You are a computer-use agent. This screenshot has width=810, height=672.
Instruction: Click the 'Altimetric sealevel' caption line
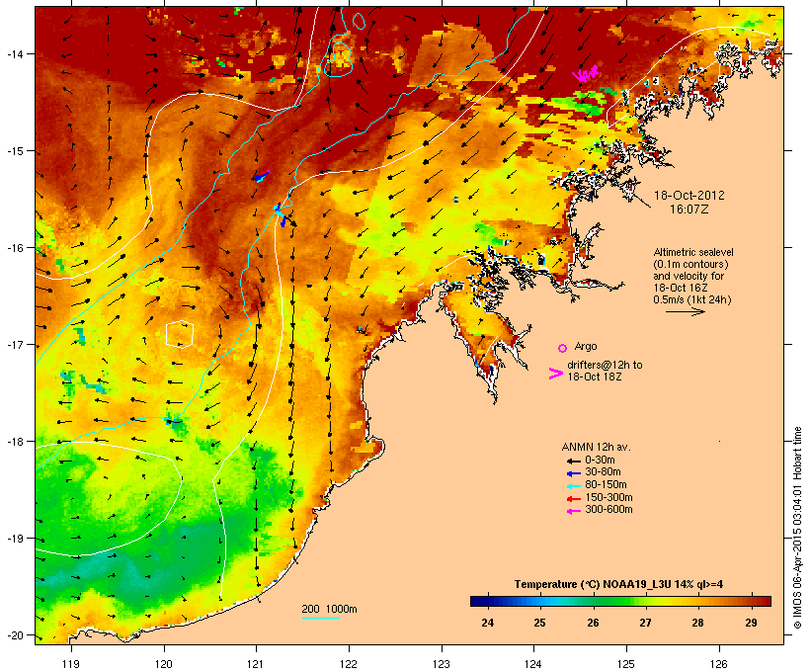click(693, 252)
